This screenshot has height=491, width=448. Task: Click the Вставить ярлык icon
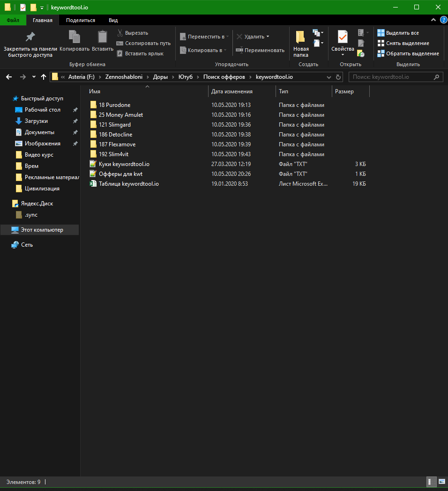pyautogui.click(x=119, y=53)
